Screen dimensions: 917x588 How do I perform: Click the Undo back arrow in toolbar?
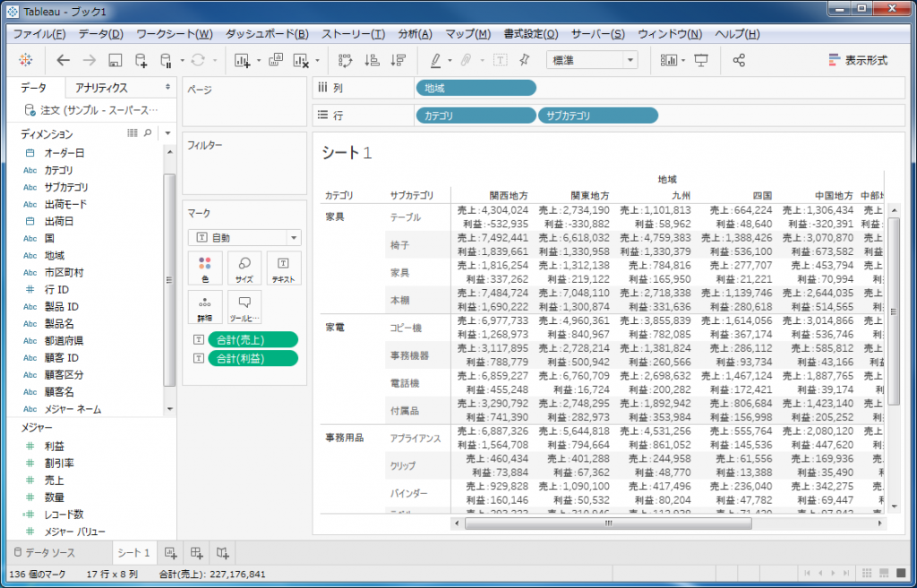[63, 60]
